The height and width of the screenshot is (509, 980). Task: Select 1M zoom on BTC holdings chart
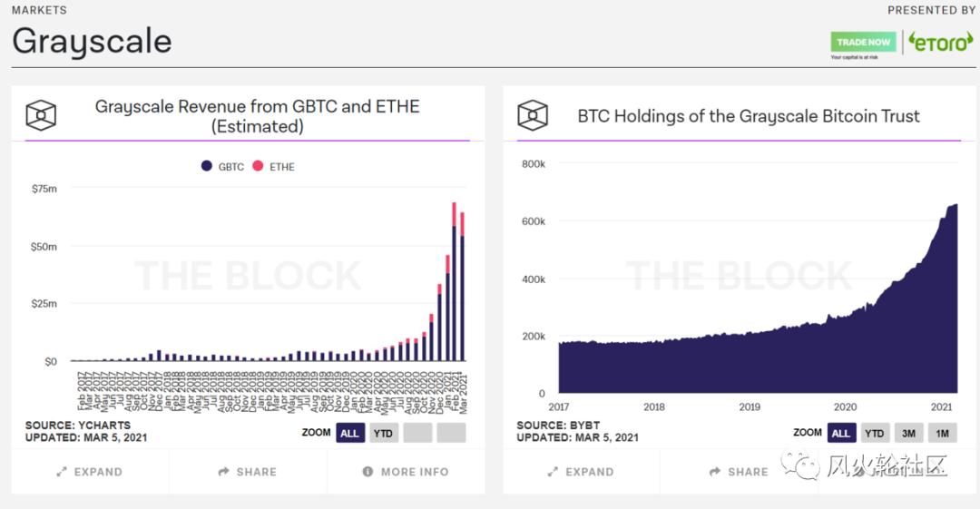point(942,433)
